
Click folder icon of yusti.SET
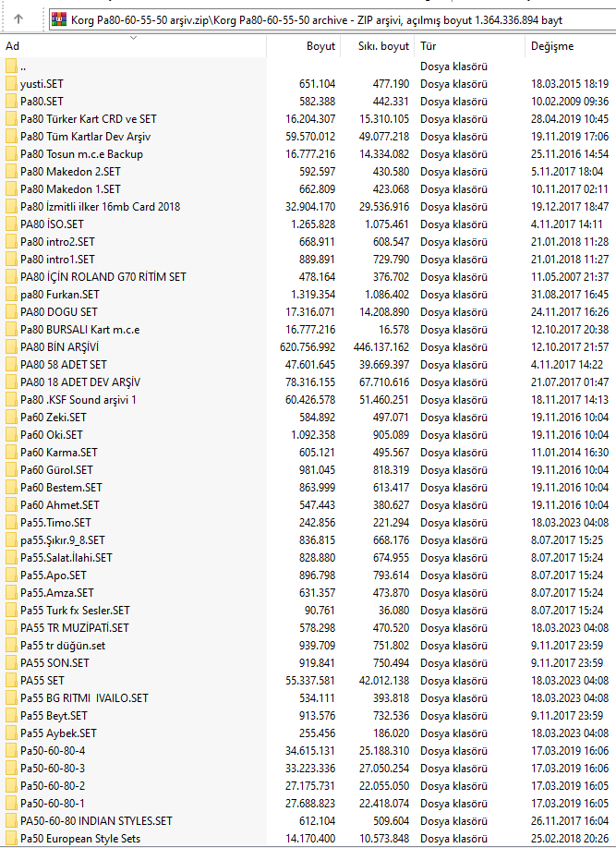click(x=11, y=84)
